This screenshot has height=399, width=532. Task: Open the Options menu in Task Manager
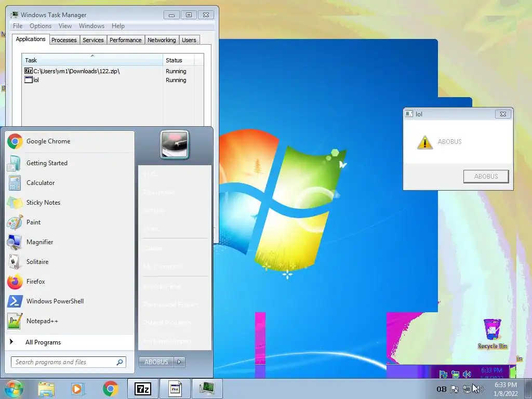pos(41,26)
